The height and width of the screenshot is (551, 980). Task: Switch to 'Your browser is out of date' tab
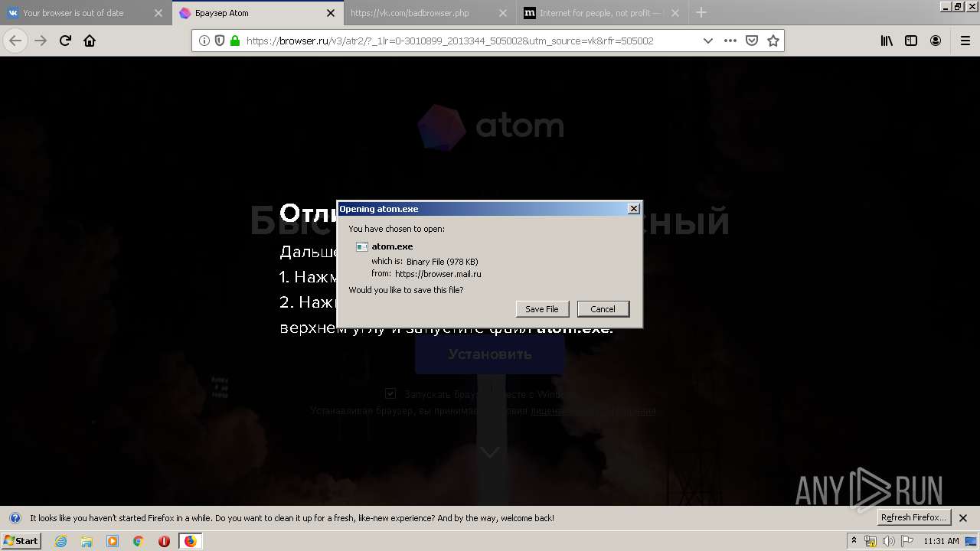click(86, 13)
